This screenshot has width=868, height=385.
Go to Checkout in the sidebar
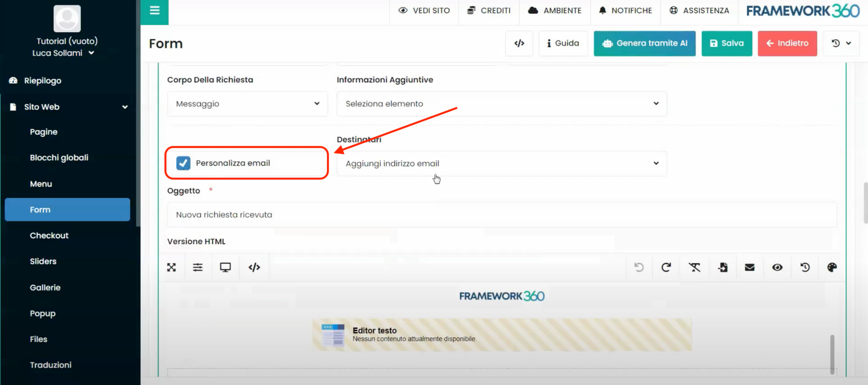49,235
